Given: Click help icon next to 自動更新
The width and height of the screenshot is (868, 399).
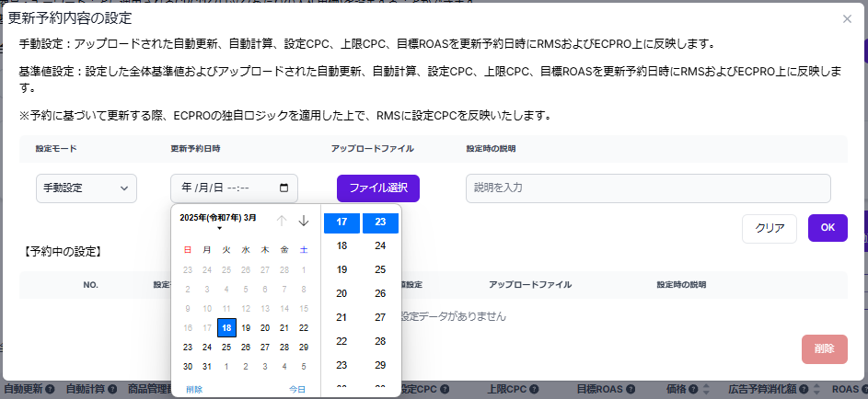Looking at the screenshot, I should point(51,390).
